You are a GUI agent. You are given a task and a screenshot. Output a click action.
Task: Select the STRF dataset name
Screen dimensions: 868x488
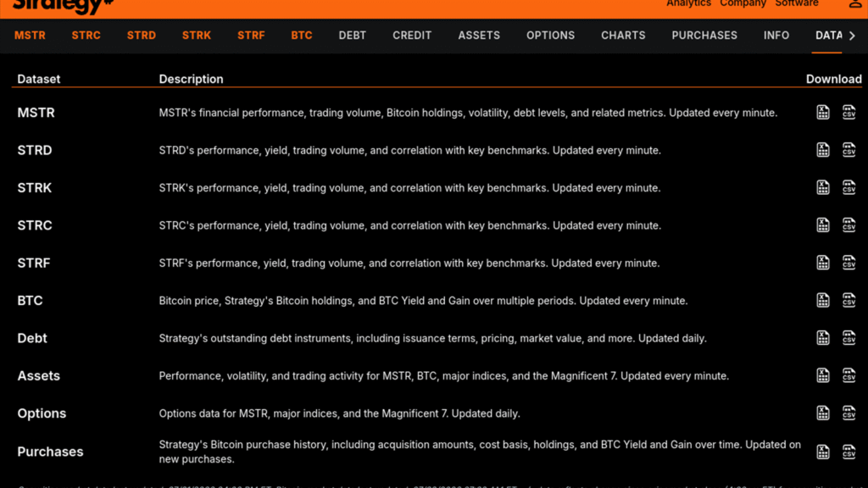pyautogui.click(x=34, y=263)
